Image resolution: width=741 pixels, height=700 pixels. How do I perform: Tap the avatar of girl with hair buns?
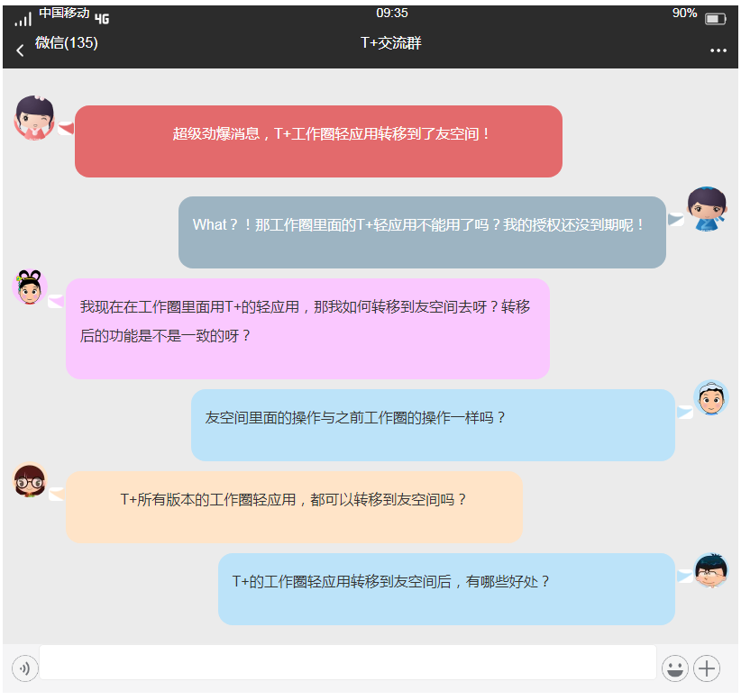click(x=29, y=287)
